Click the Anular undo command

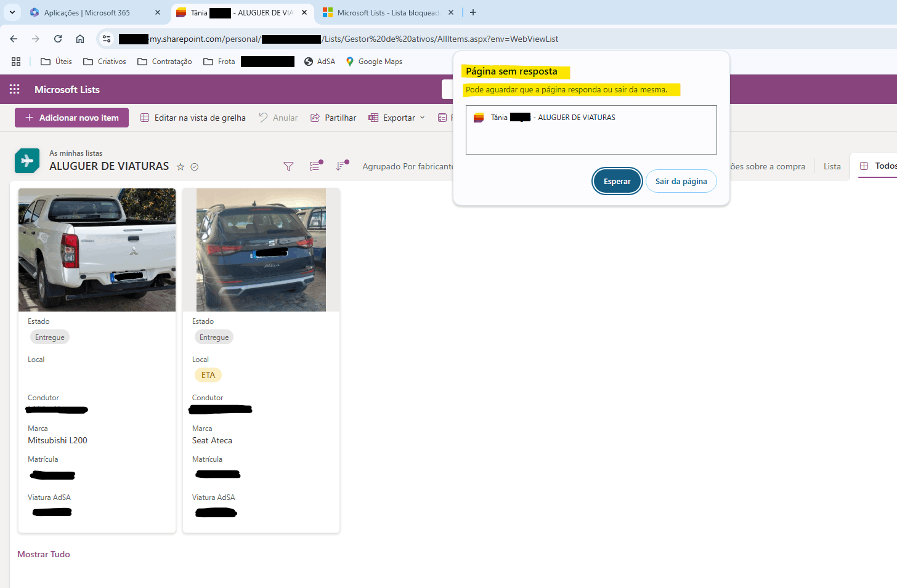(x=278, y=118)
